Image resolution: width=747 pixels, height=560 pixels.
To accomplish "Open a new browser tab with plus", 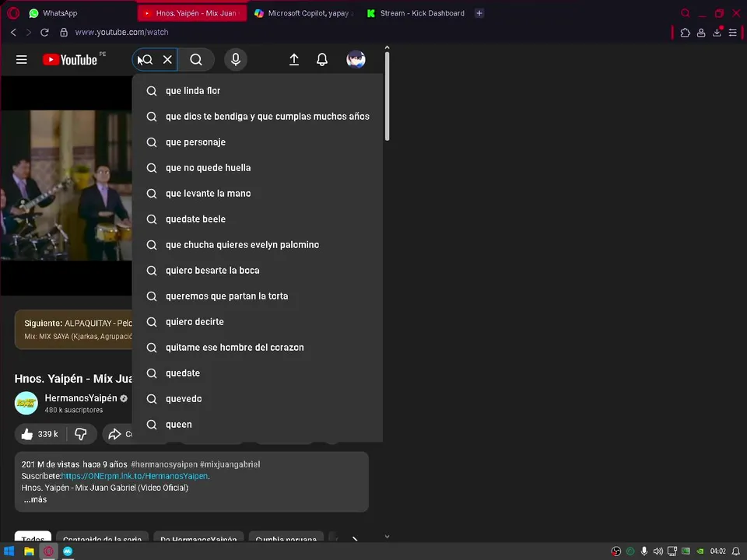I will [479, 13].
